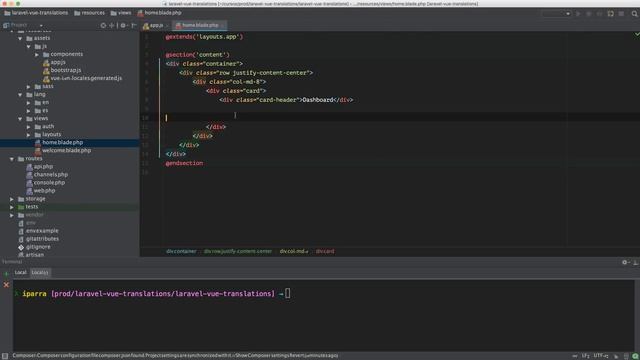Click inside the terminal prompt area
Image resolution: width=640 pixels, height=360 pixels.
point(324,315)
